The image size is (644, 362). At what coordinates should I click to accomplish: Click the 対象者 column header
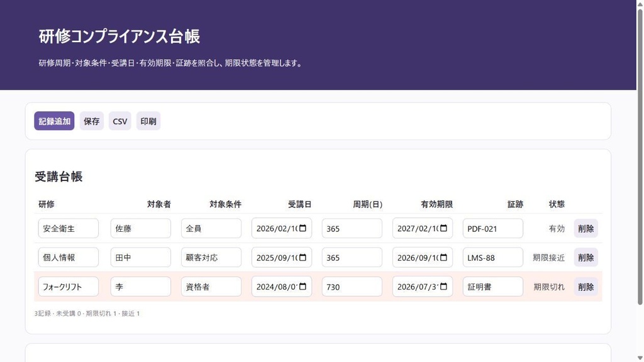pos(159,204)
